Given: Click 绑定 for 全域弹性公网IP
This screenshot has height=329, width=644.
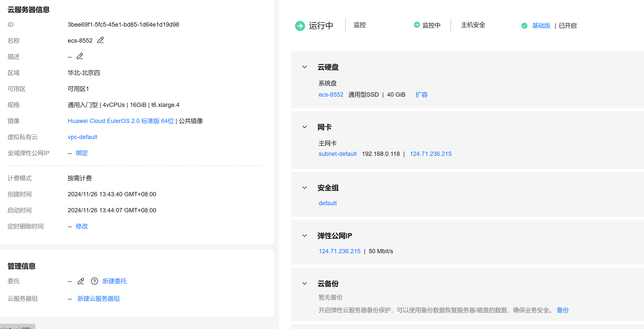Looking at the screenshot, I should (82, 153).
